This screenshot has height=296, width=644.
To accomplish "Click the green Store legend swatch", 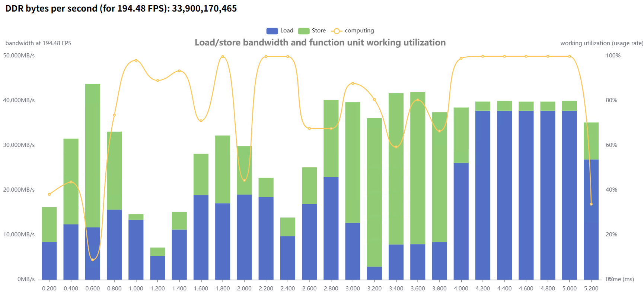I will pos(304,31).
